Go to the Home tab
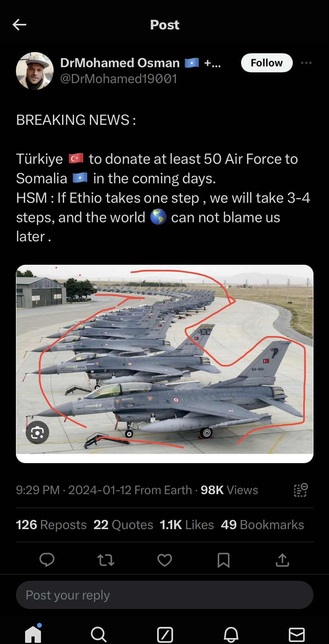 (x=33, y=634)
